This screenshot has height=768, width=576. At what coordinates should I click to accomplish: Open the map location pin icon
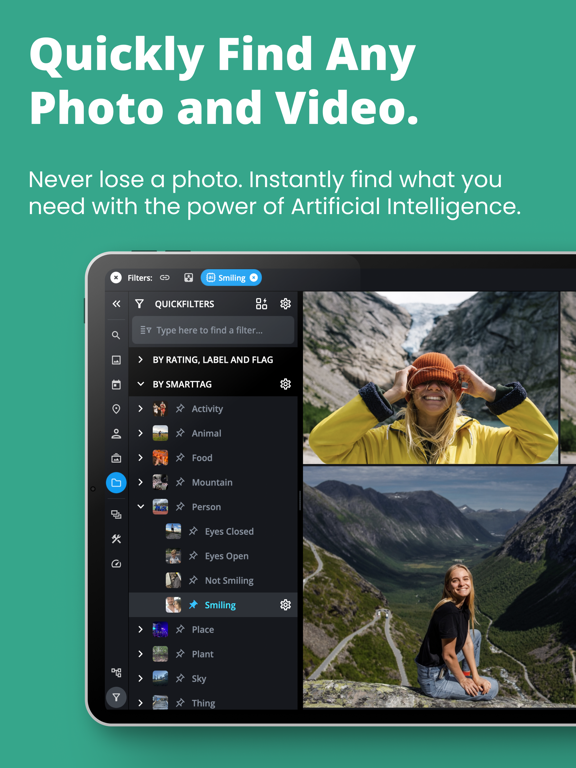[x=116, y=409]
